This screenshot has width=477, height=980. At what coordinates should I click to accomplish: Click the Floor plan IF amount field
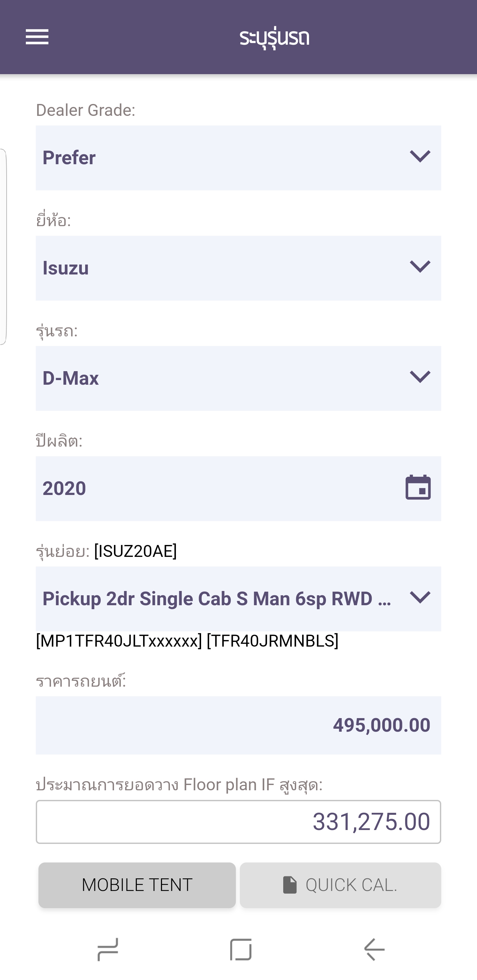pyautogui.click(x=238, y=822)
